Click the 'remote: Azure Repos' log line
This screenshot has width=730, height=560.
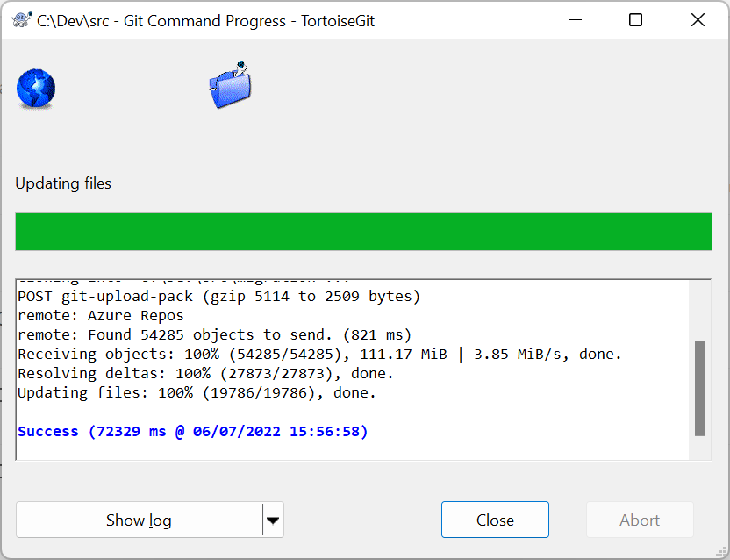coord(101,316)
